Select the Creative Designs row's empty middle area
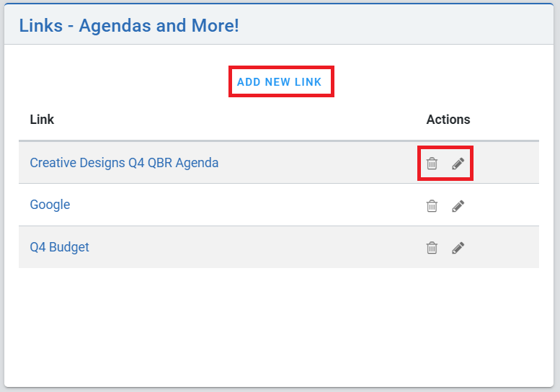This screenshot has height=392, width=560. pyautogui.click(x=318, y=163)
